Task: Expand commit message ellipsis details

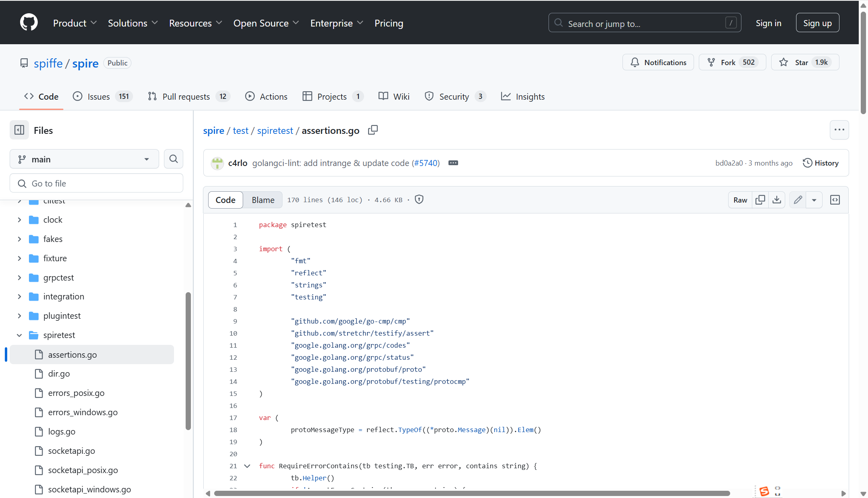Action: click(453, 163)
